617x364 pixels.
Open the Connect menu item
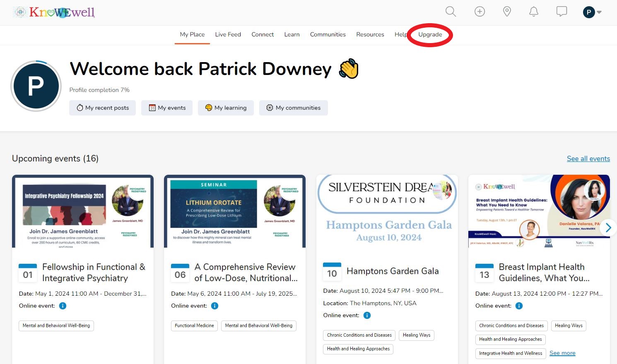tap(263, 34)
